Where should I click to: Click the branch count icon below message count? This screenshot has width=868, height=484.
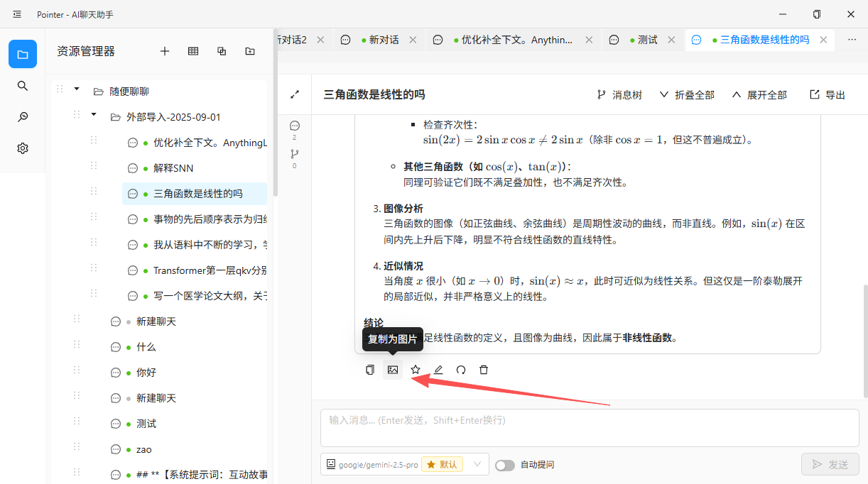[x=295, y=153]
